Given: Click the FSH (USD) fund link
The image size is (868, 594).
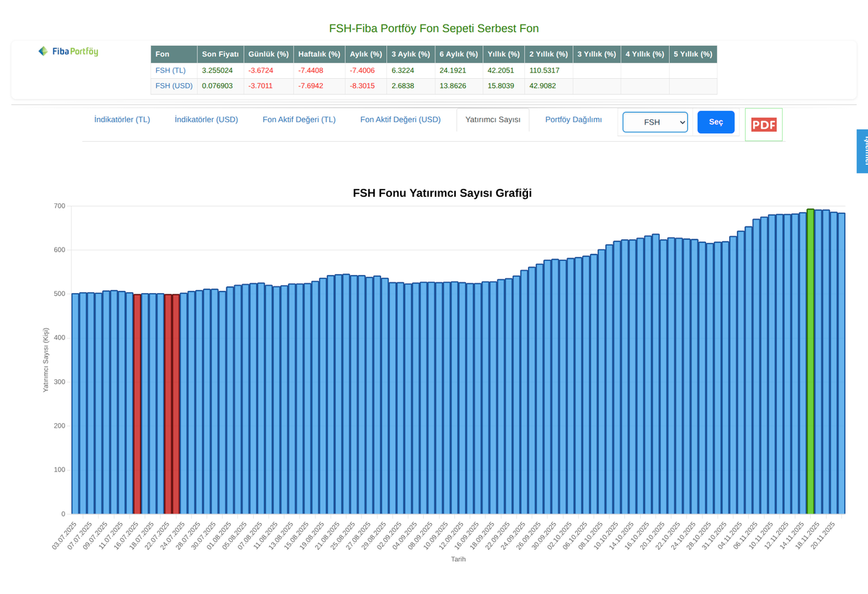Looking at the screenshot, I should click(x=174, y=86).
